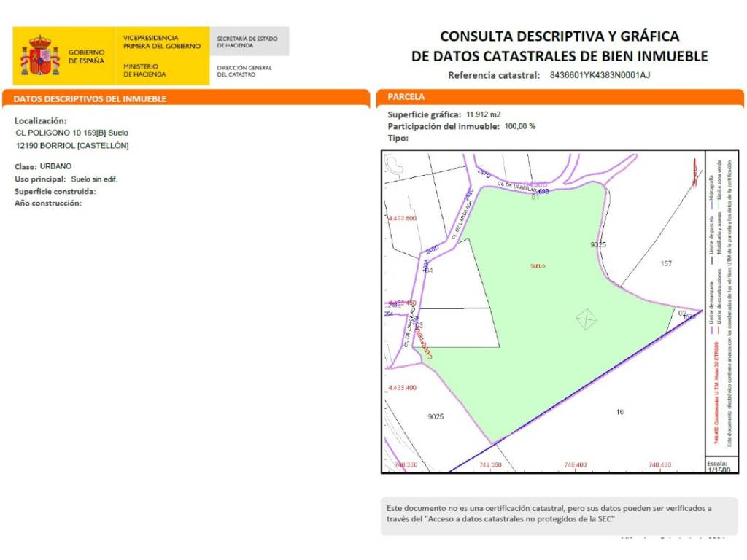Screen dimensions: 747x560
Task: Click Secretaría de Estado de Hacienda box
Action: pyautogui.click(x=249, y=42)
